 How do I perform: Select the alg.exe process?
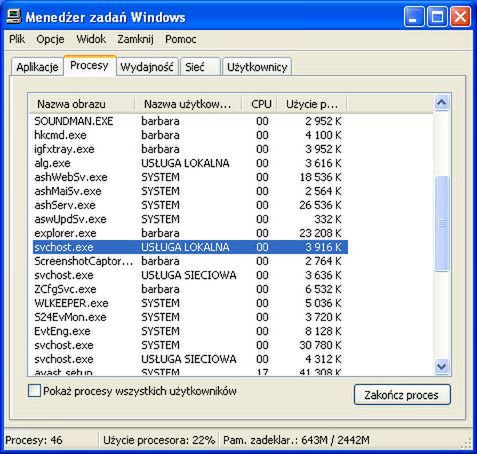point(190,163)
